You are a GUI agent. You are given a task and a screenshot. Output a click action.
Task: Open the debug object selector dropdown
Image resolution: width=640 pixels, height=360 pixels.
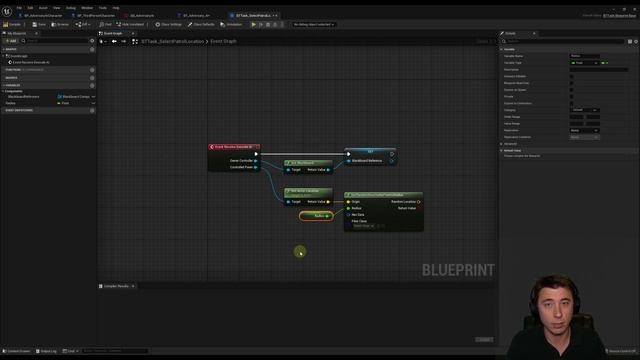(313, 24)
